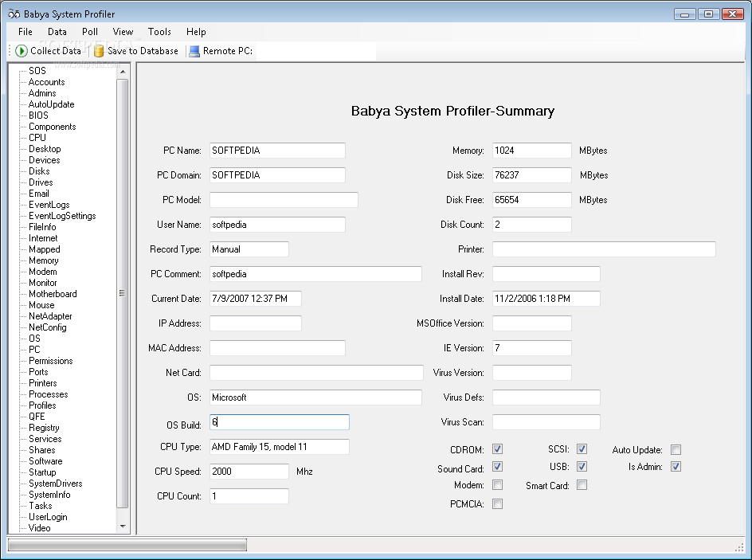Click the Record Type field

[x=249, y=249]
